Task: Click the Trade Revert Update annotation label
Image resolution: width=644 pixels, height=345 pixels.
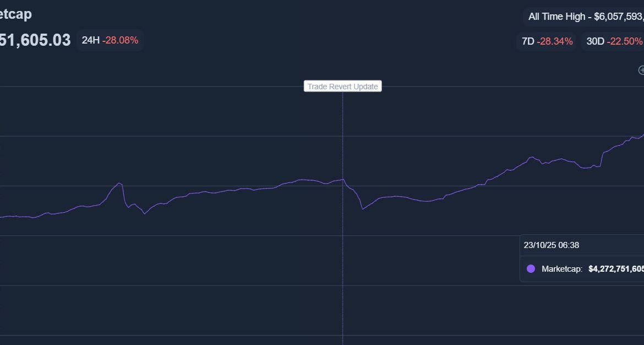Action: click(342, 87)
